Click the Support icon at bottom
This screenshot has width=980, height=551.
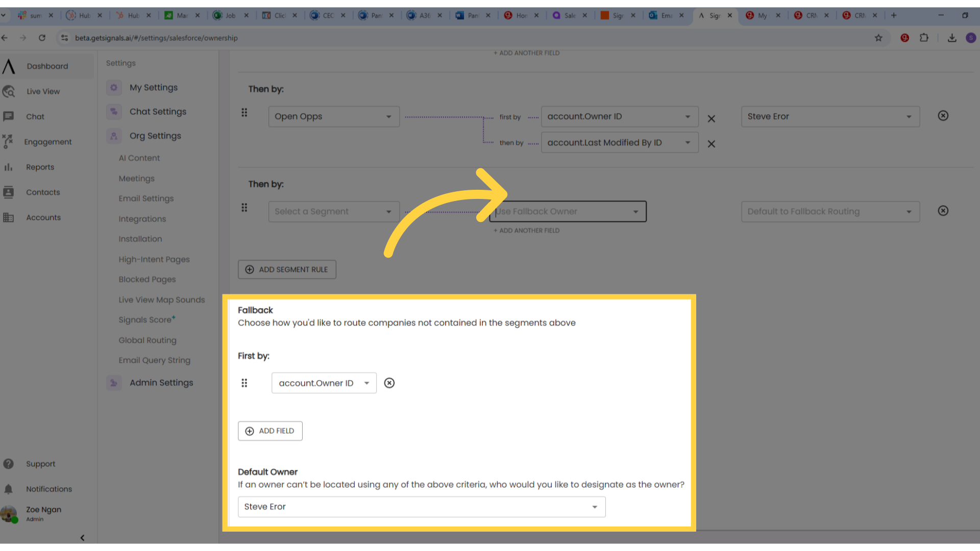click(8, 464)
